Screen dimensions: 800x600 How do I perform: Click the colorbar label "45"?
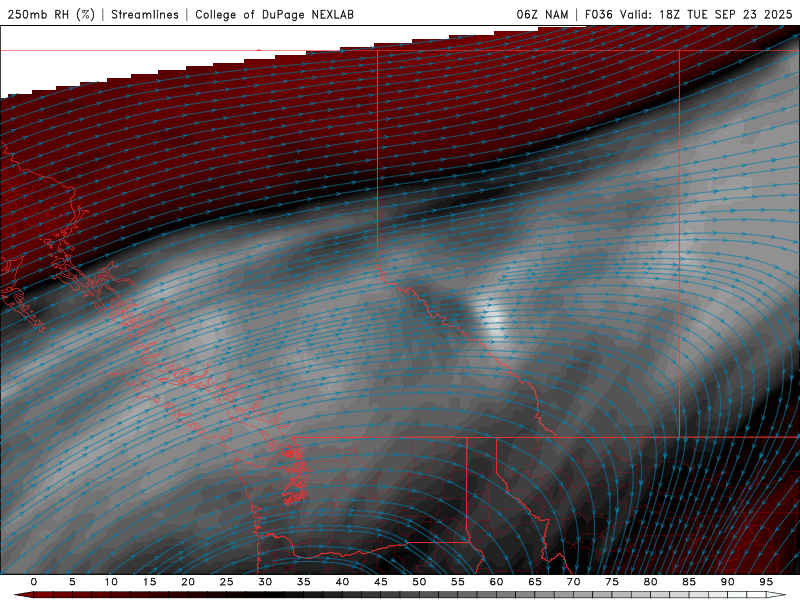381,582
